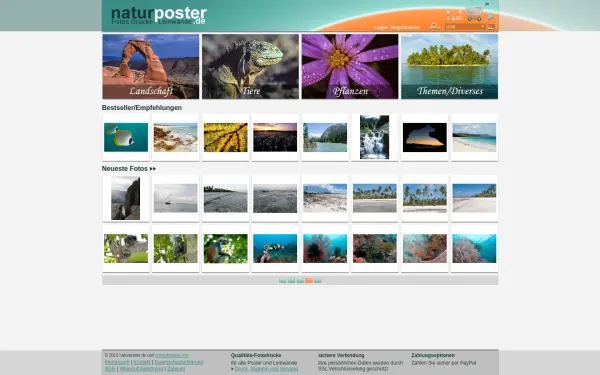This screenshot has height=375, width=600.
Task: Click the Registrieren link
Action: pyautogui.click(x=405, y=28)
